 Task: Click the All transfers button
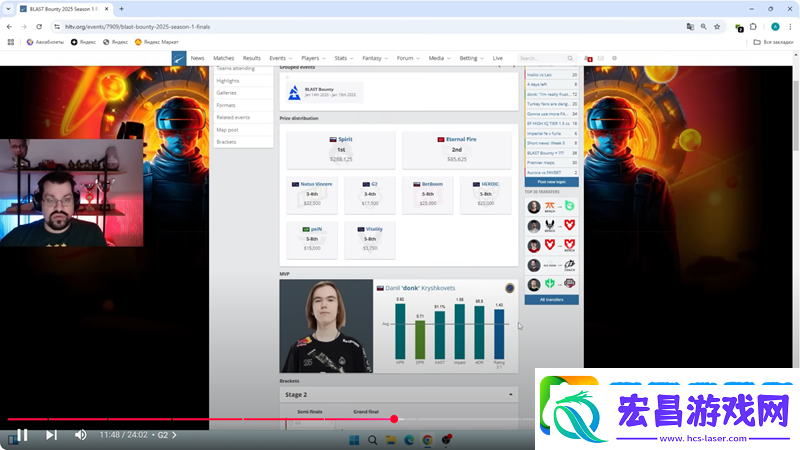click(x=552, y=299)
